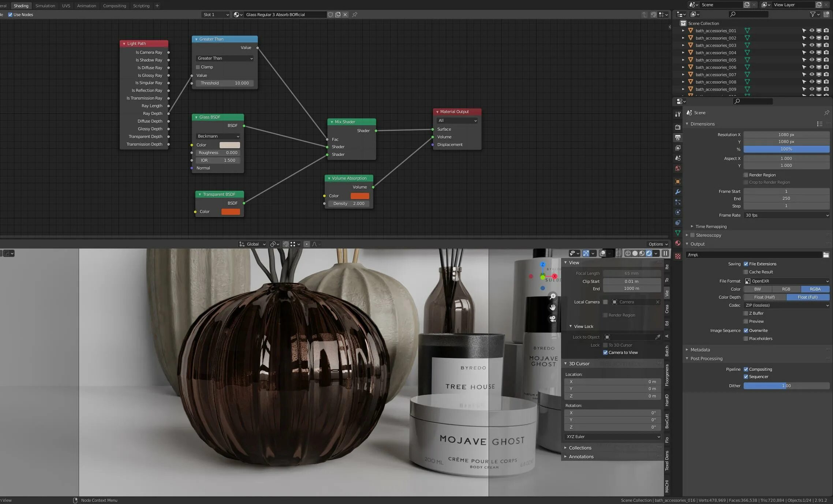Switch to the Compositing workspace tab
Image resolution: width=833 pixels, height=504 pixels.
point(114,5)
